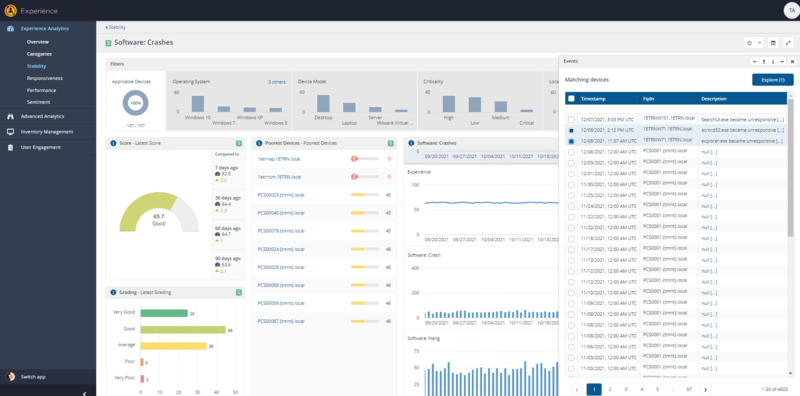Click the Experience app logo icon
Image resolution: width=800 pixels, height=396 pixels.
[11, 10]
